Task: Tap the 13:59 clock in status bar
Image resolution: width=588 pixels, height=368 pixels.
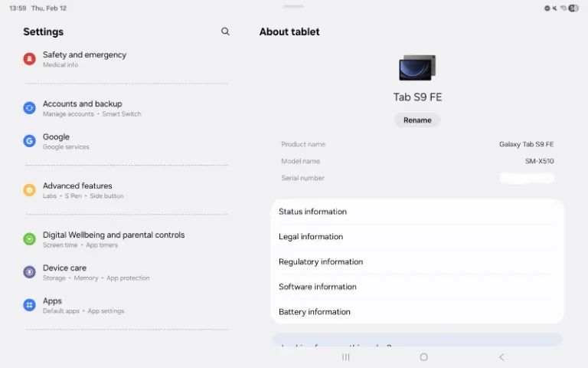Action: click(18, 8)
